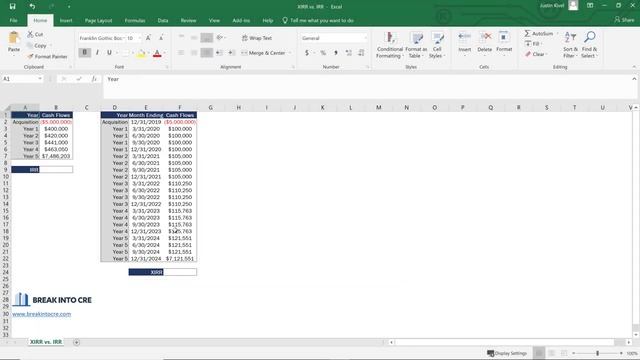Open Conditional Formatting menu
640x360 pixels.
coord(389,45)
